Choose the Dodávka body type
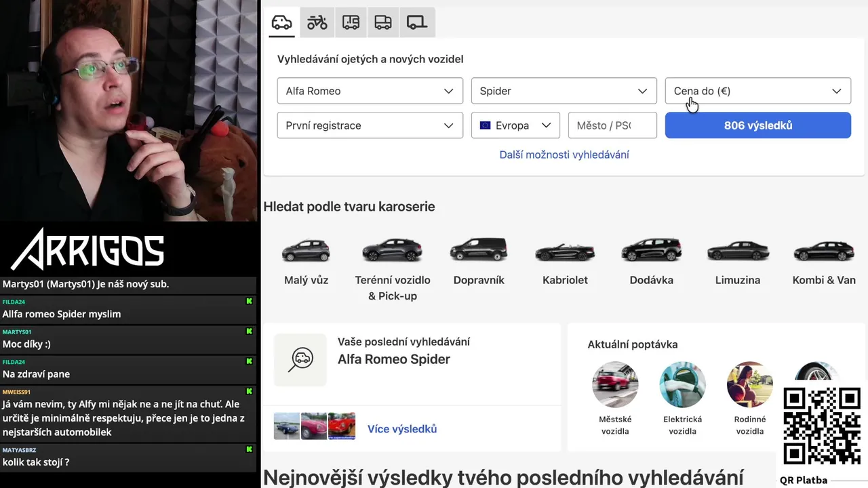Screen dimensions: 868x488 pos(652,261)
